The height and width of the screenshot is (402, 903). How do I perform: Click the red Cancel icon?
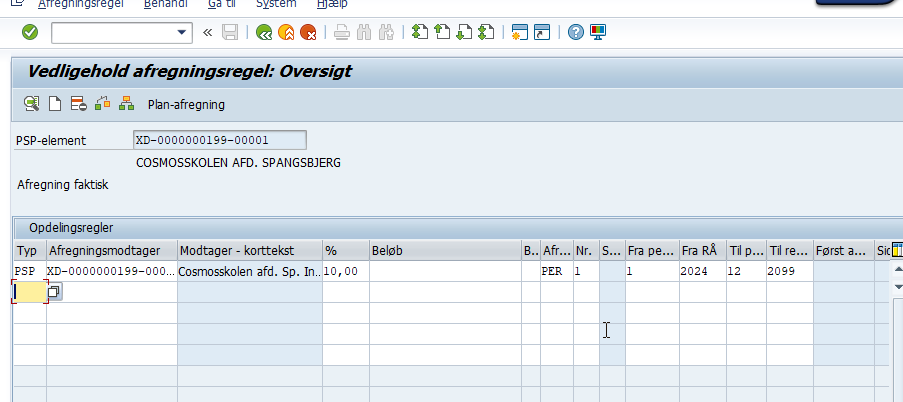(x=309, y=32)
